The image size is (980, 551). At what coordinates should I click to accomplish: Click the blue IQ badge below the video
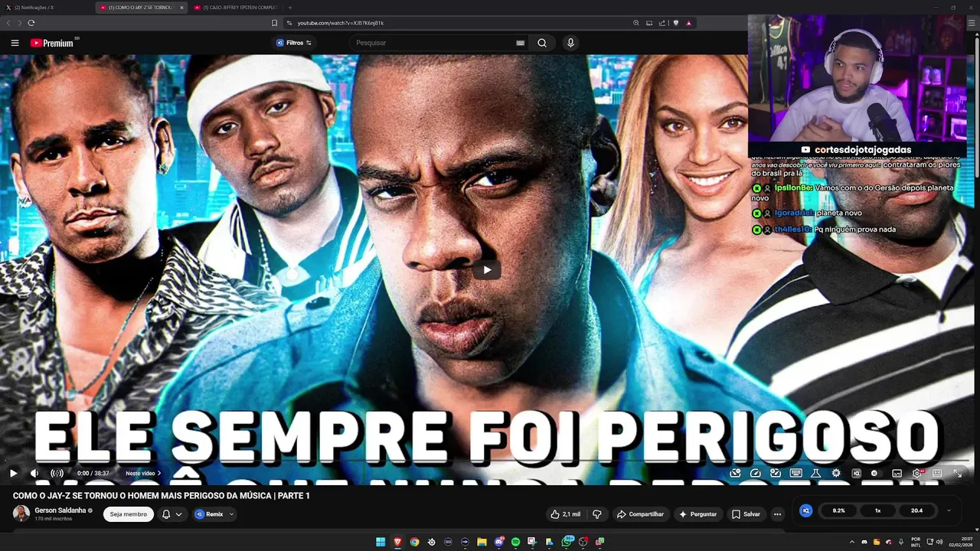805,510
